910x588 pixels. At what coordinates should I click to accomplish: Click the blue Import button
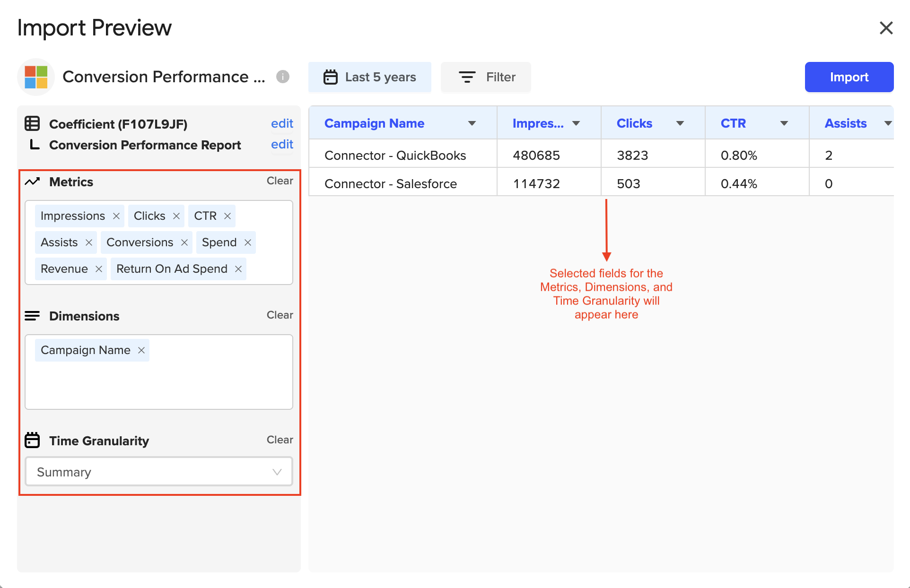849,77
